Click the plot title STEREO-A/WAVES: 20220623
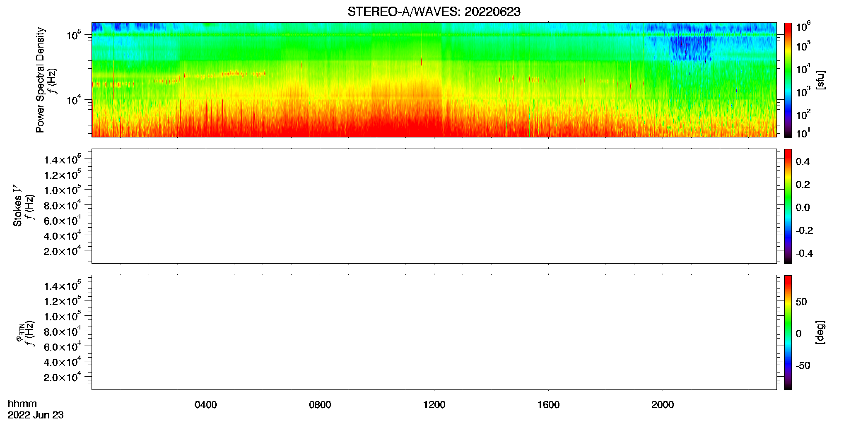The height and width of the screenshot is (447, 868). tap(434, 12)
